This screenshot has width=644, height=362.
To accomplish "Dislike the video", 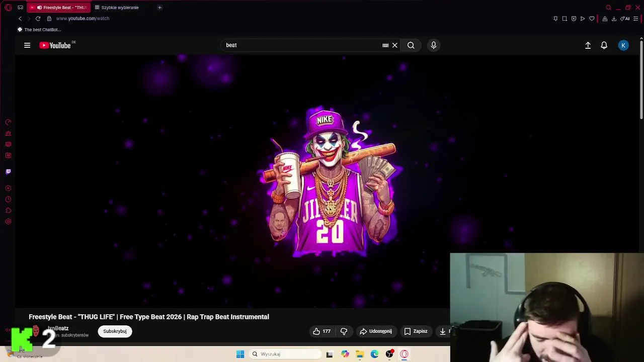I will tap(344, 331).
